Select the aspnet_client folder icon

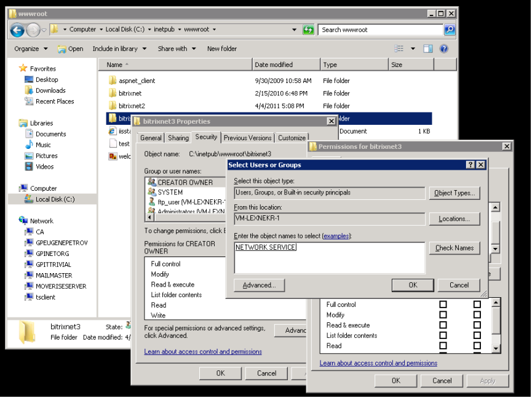pos(113,81)
